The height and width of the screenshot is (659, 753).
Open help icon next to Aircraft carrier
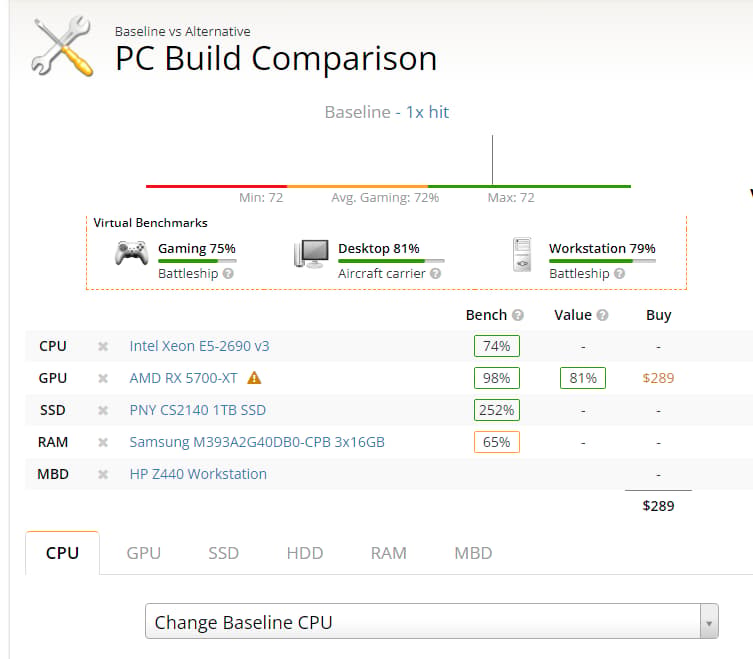coord(435,273)
